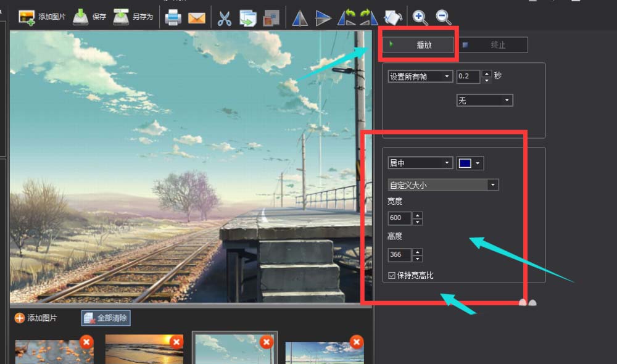Flip the image horizontally using the triangle icon
The image size is (617, 364).
point(300,18)
